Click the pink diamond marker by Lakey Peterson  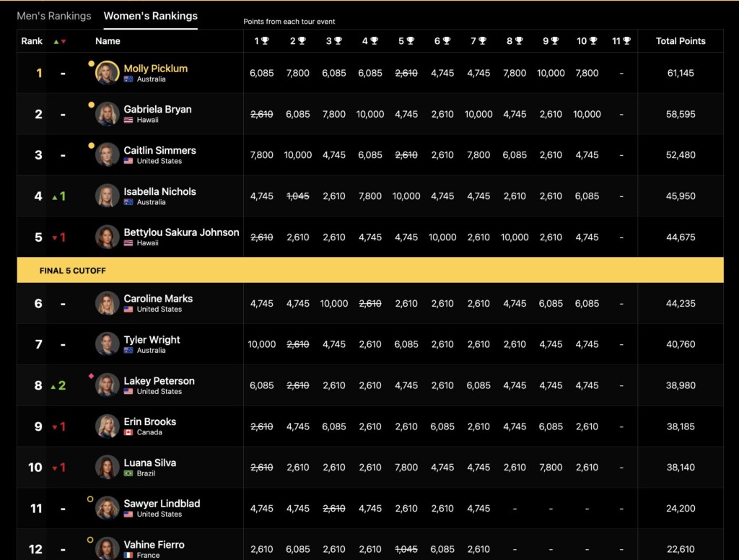(91, 376)
